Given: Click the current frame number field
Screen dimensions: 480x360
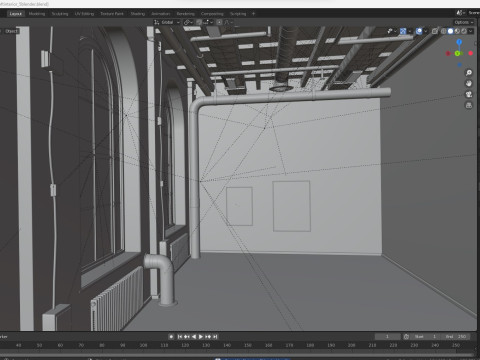Looking at the screenshot, I should (387, 337).
